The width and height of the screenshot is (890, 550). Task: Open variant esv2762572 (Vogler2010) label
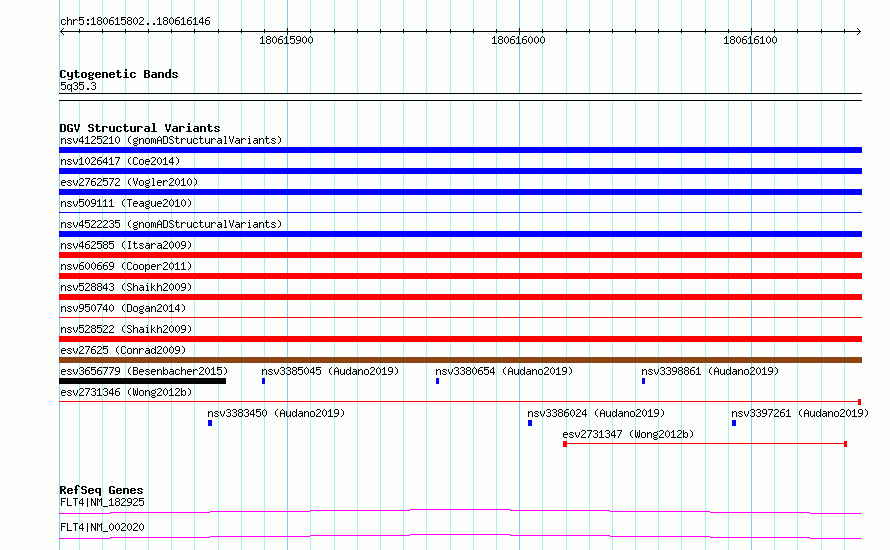tap(129, 182)
